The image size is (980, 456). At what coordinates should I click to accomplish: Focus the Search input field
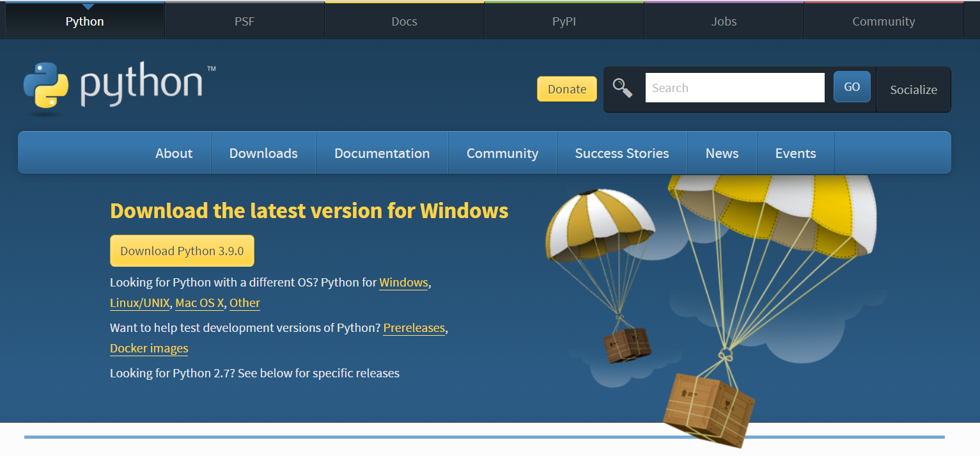tap(735, 88)
